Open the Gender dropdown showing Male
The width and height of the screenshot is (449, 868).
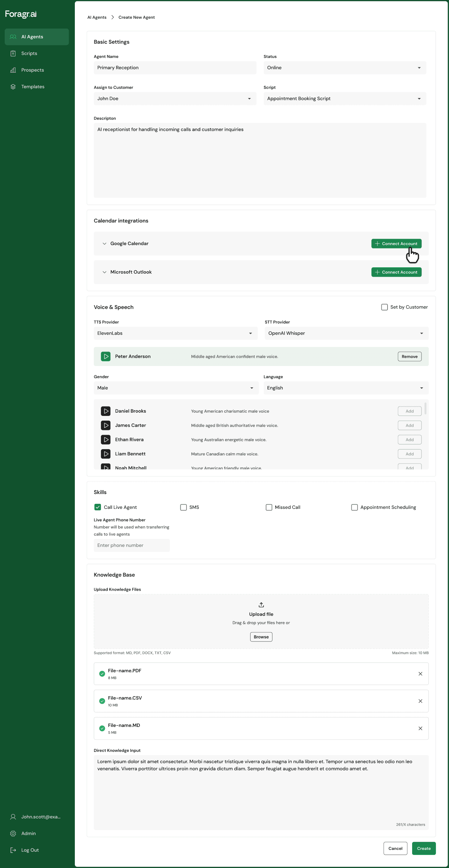(x=176, y=388)
